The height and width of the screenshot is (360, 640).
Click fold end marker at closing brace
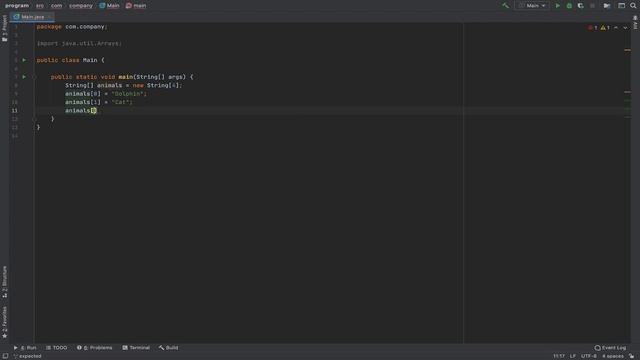(x=34, y=119)
